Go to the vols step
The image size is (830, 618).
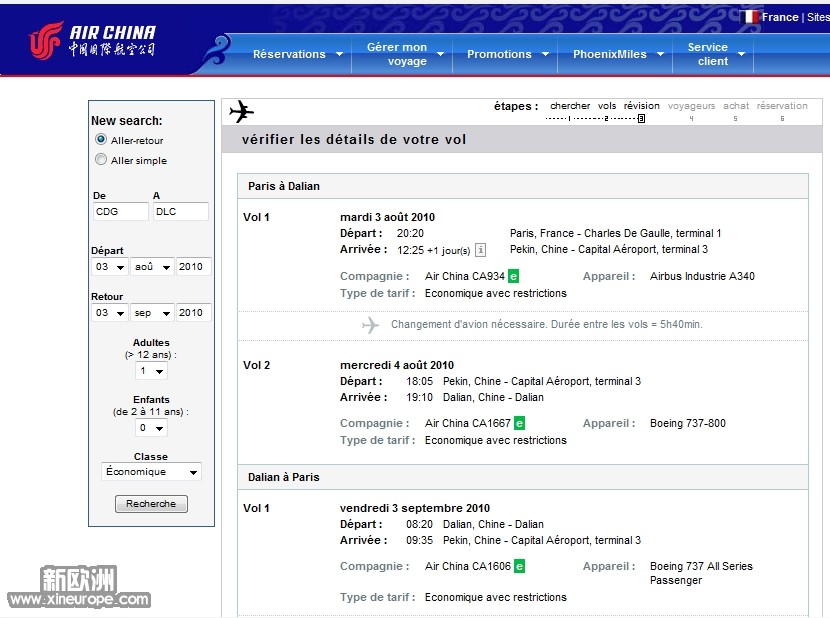(x=607, y=106)
